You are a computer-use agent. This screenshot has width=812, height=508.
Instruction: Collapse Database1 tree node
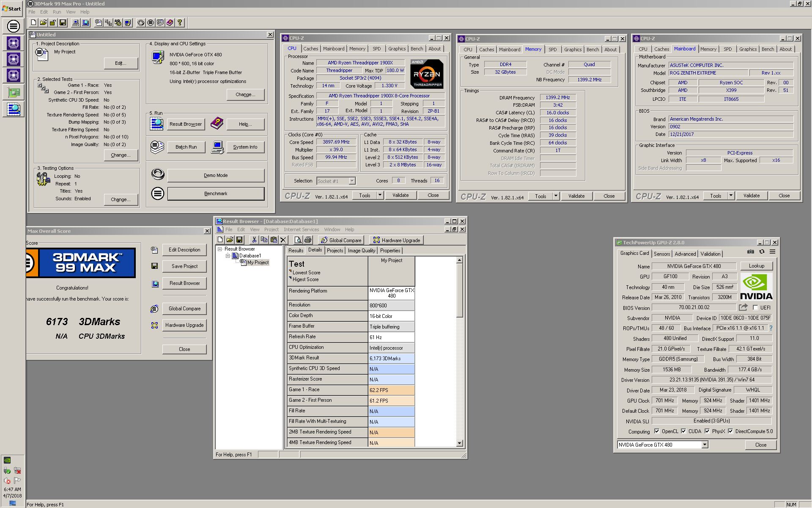coord(228,256)
